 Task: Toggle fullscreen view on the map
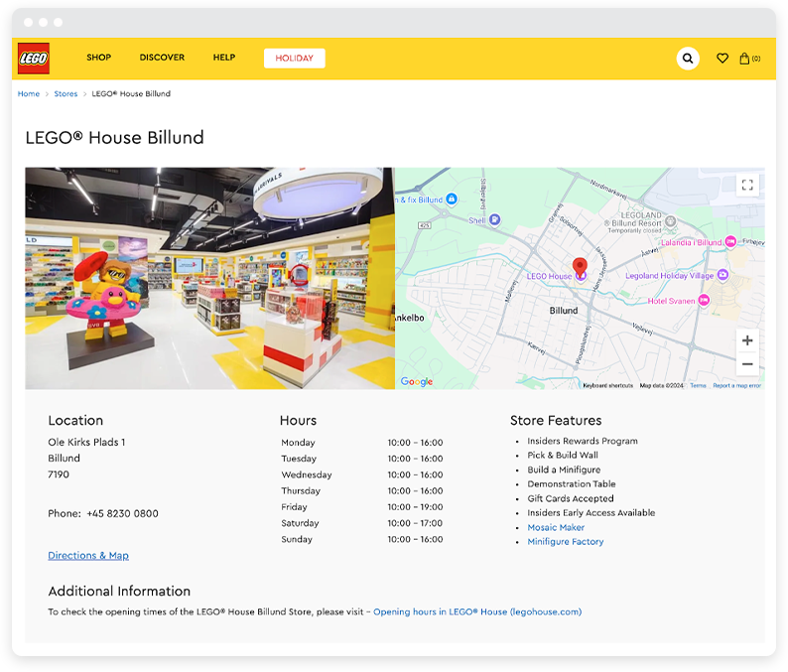point(747,185)
